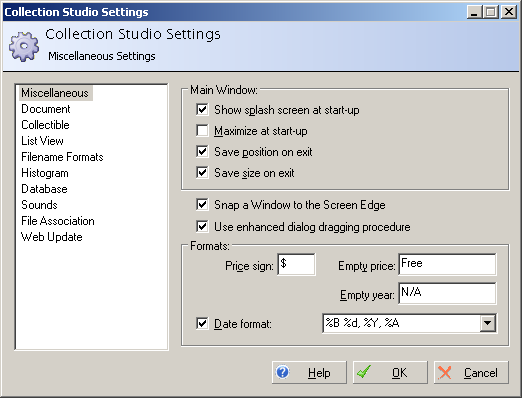
Task: Open File Association settings
Action: 58,221
